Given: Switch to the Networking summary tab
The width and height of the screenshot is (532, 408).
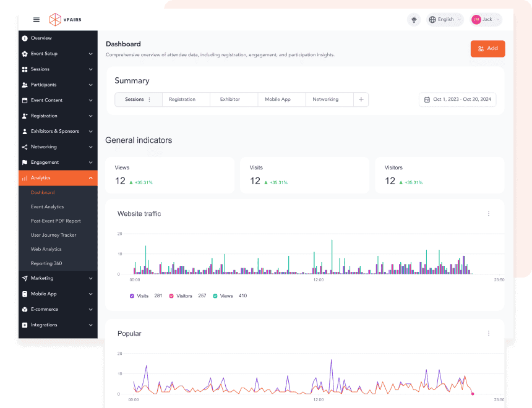Looking at the screenshot, I should (x=330, y=100).
